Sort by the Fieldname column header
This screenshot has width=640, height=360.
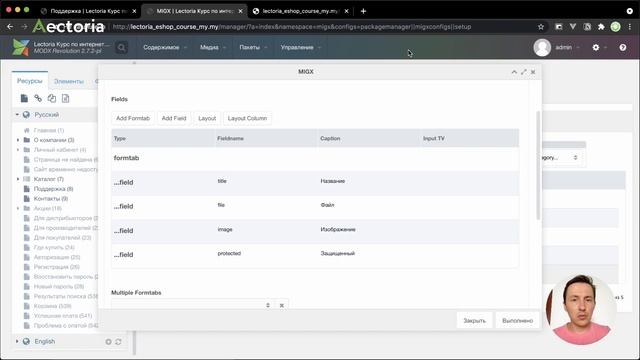click(x=266, y=138)
